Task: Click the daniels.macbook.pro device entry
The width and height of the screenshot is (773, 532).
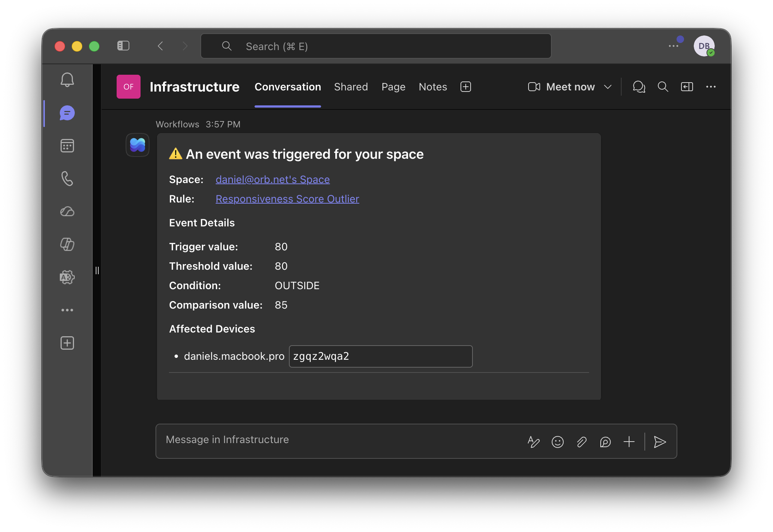Action: click(234, 356)
